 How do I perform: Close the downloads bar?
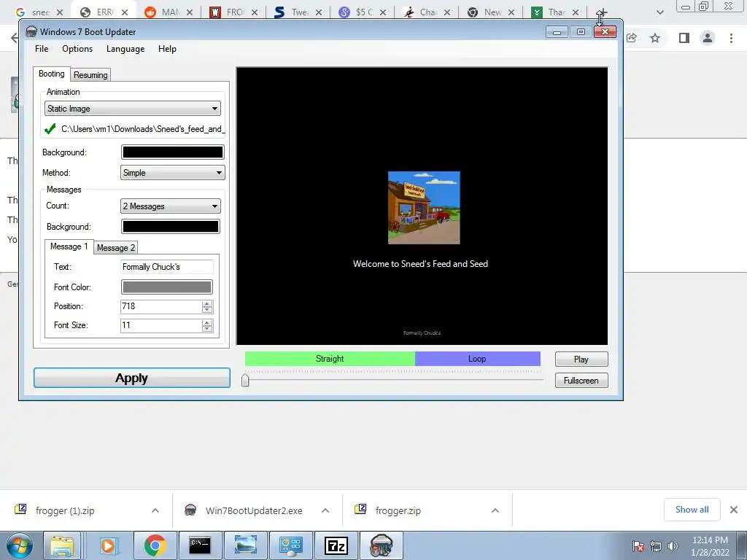734,510
